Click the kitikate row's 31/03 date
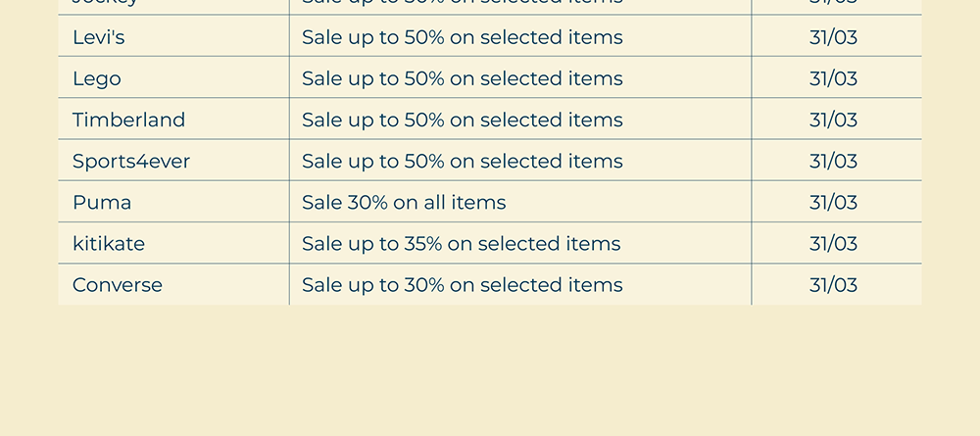Image resolution: width=980 pixels, height=436 pixels. pos(833,243)
